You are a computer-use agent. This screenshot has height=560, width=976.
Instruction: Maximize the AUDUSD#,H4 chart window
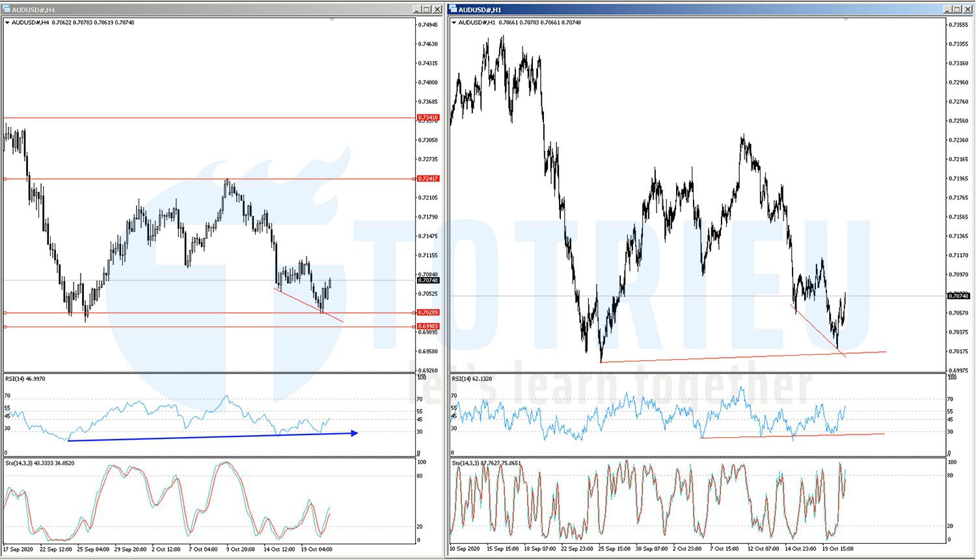click(x=427, y=10)
